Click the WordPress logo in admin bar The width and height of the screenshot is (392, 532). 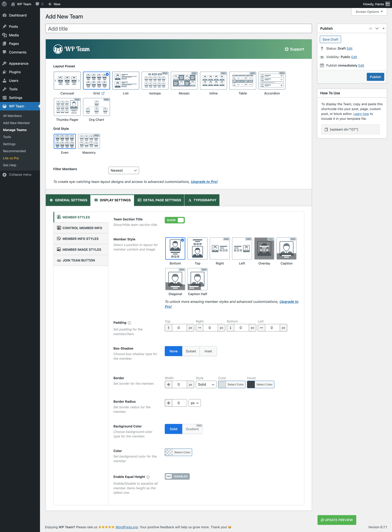pyautogui.click(x=4, y=4)
